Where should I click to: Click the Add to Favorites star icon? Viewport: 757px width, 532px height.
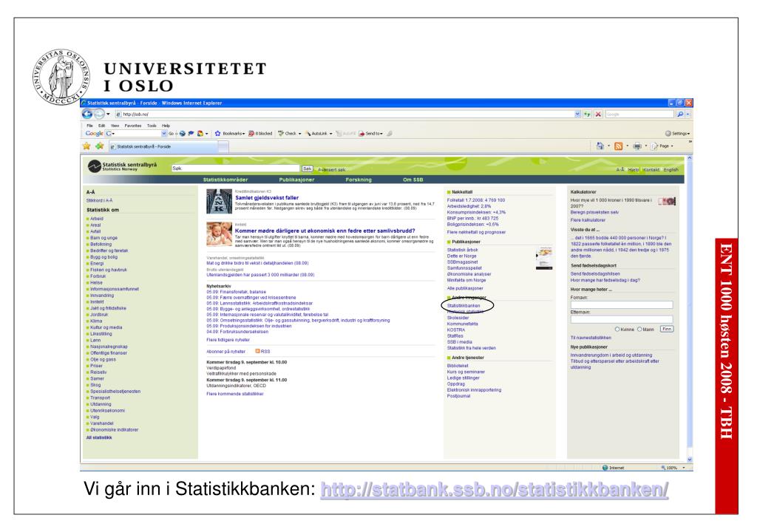pyautogui.click(x=100, y=146)
